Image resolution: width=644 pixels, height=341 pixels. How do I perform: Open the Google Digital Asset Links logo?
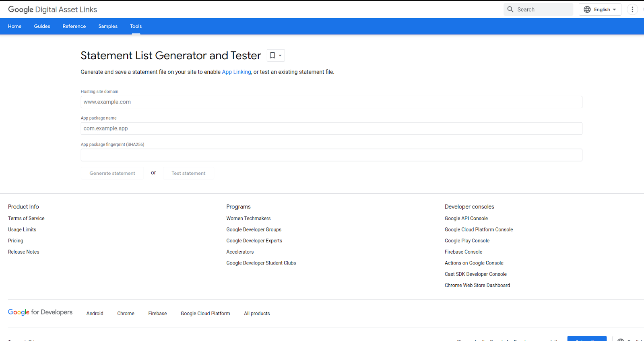point(52,10)
